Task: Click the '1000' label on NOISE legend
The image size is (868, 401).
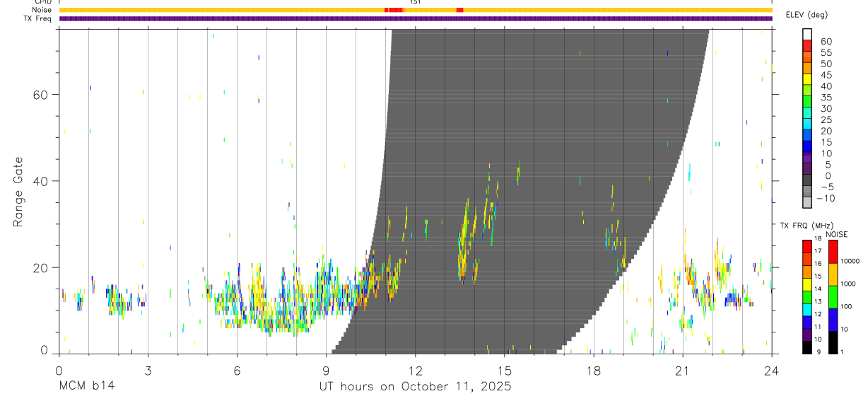Action: [x=848, y=283]
